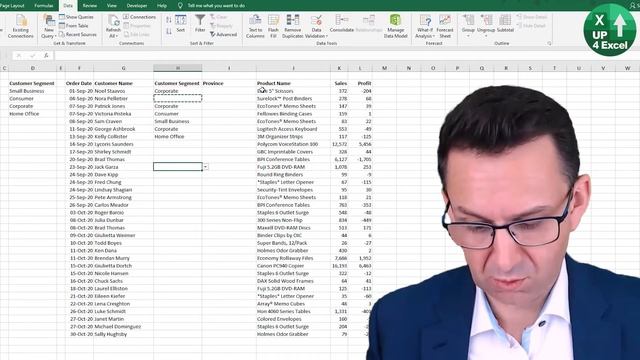
Task: Click Sales header cell
Action: tap(340, 83)
